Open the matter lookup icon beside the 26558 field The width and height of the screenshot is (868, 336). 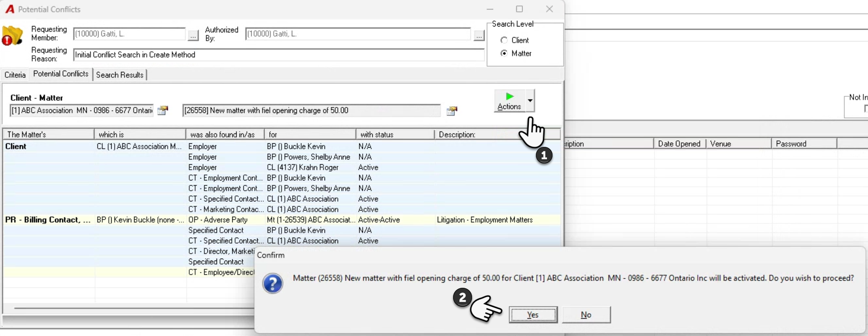click(x=452, y=111)
